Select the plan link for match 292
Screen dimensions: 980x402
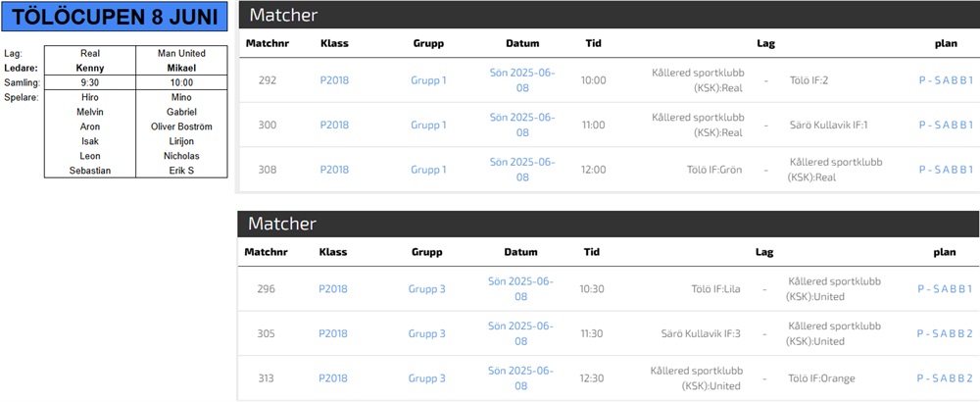click(945, 80)
